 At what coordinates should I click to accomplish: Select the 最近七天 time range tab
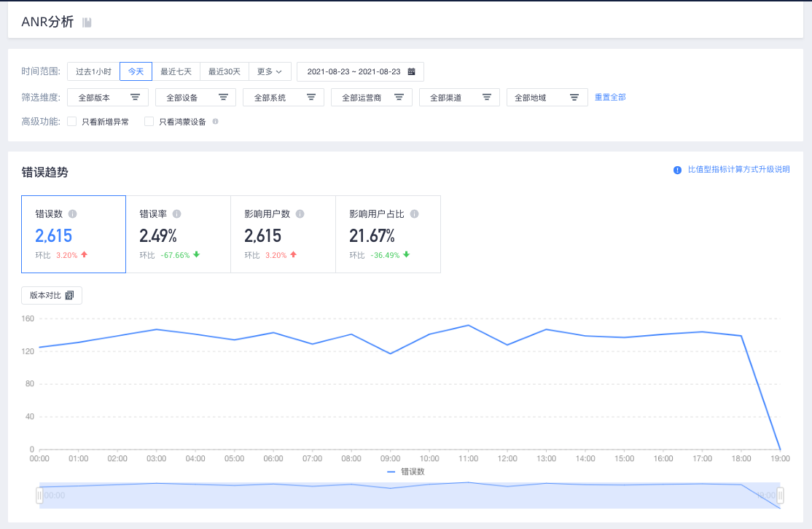pos(176,71)
